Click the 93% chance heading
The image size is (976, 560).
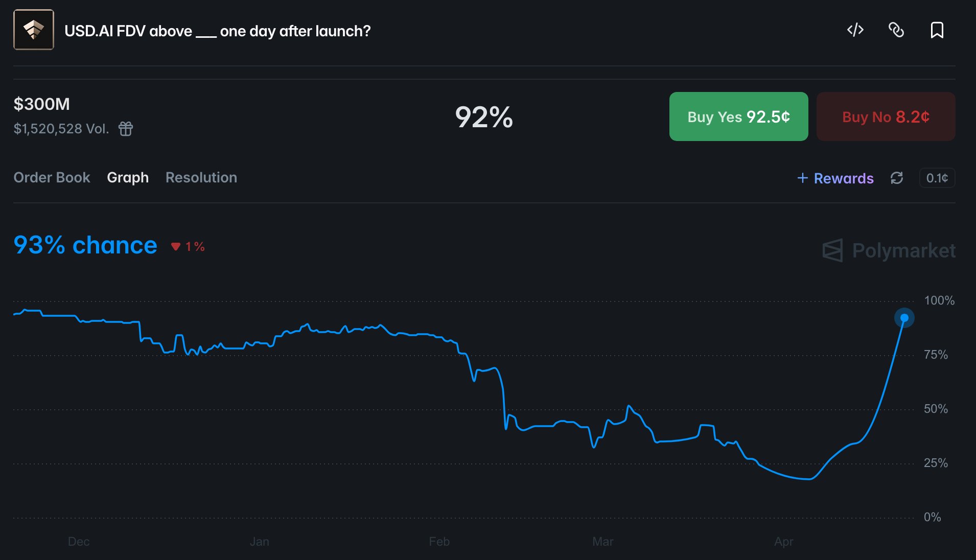(85, 245)
